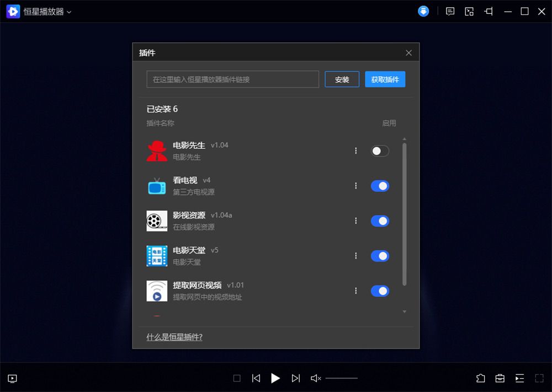The width and height of the screenshot is (552, 392).
Task: Click the 获取插件 button
Action: pos(385,79)
